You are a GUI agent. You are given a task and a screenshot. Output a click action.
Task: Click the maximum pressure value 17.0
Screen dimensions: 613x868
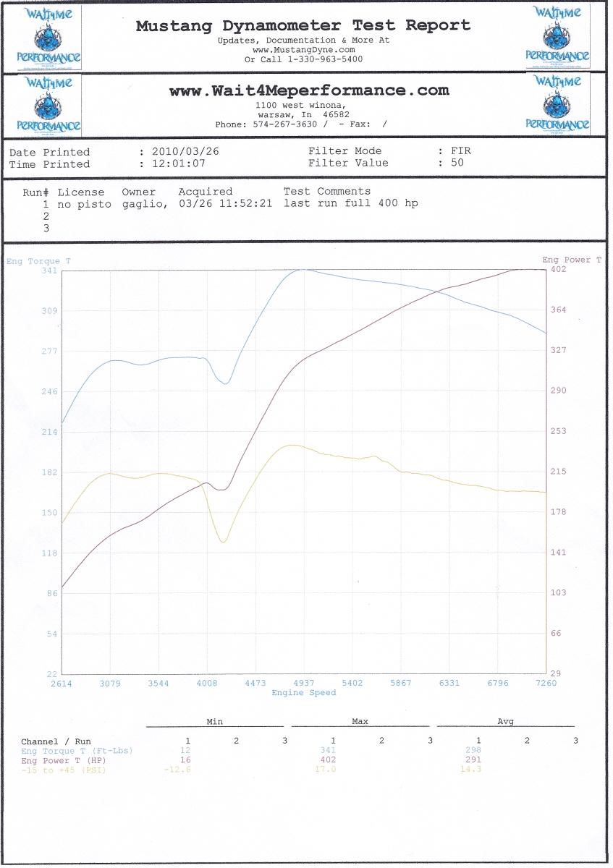pos(327,769)
